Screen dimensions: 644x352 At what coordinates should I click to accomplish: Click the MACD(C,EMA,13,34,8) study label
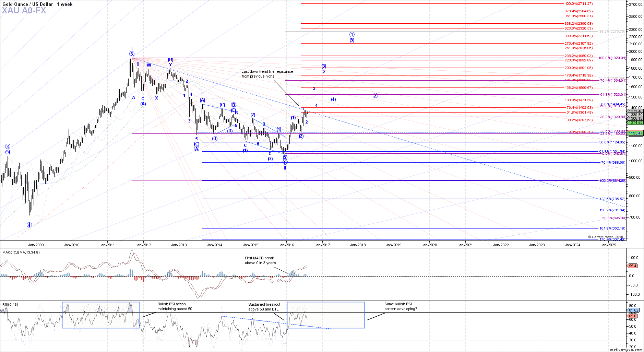(x=21, y=252)
